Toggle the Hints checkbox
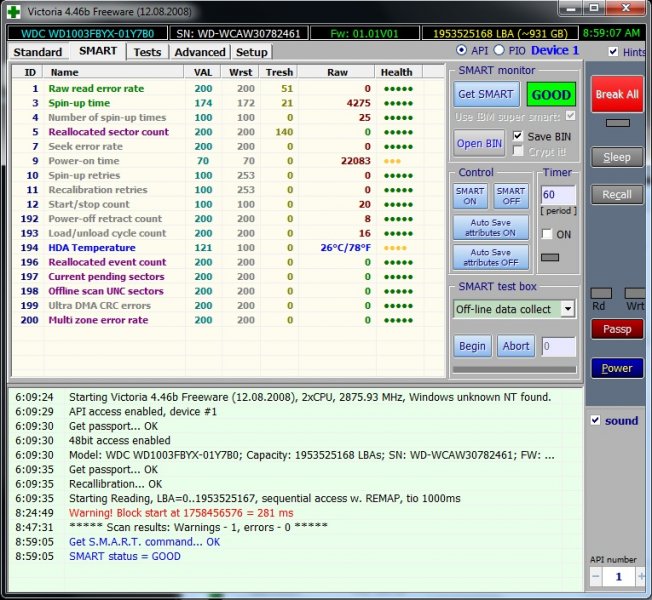The image size is (652, 600). tap(613, 51)
